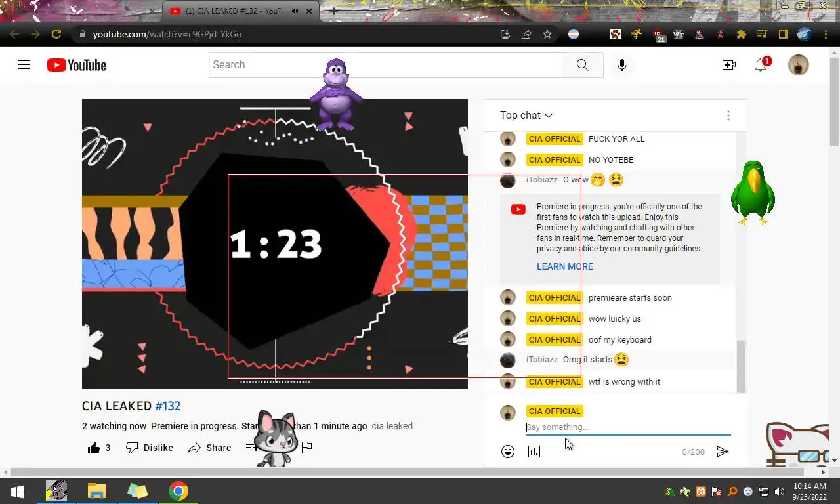Open volume control in system tray
This screenshot has height=504, width=840.
click(780, 492)
